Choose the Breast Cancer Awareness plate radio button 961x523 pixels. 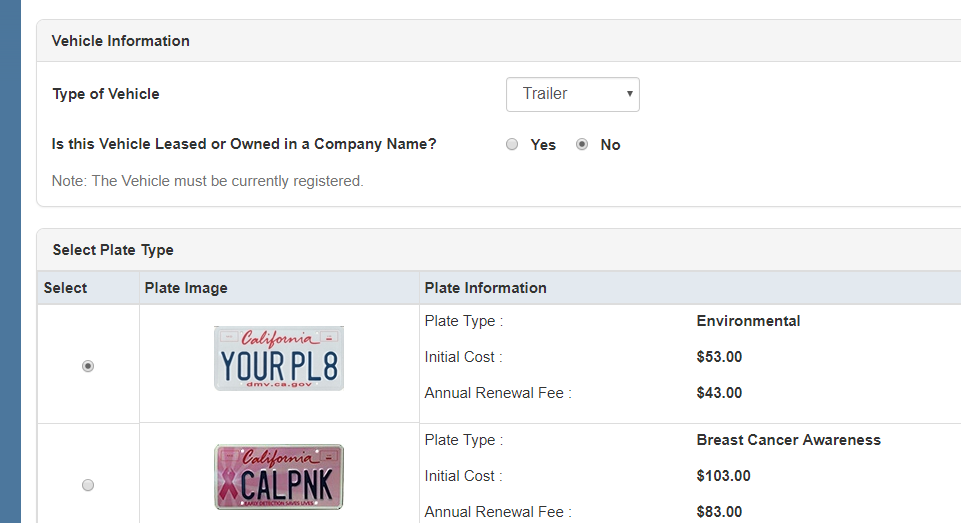pyautogui.click(x=88, y=485)
